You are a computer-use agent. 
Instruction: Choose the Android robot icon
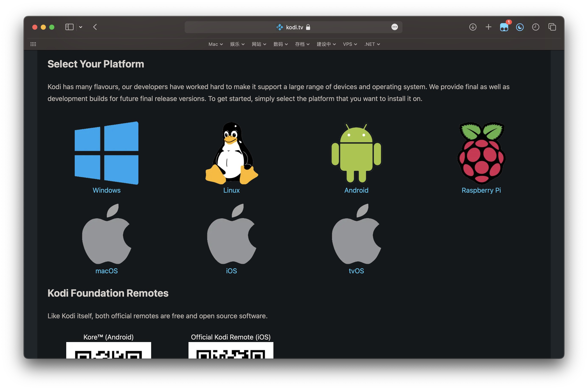tap(356, 153)
